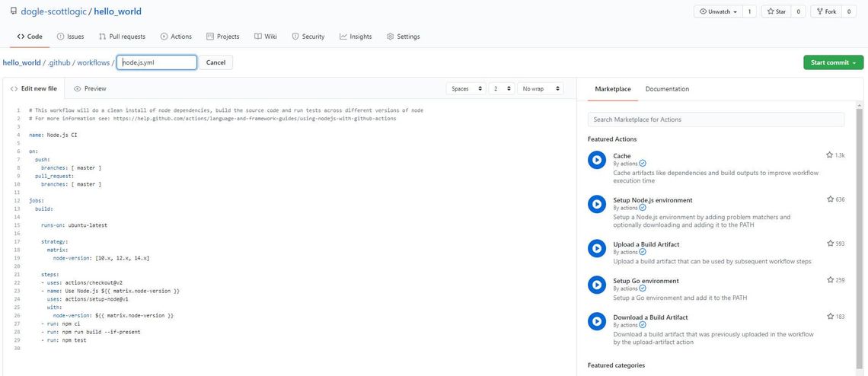Click the star icon beside Setup Go environment

[x=829, y=280]
